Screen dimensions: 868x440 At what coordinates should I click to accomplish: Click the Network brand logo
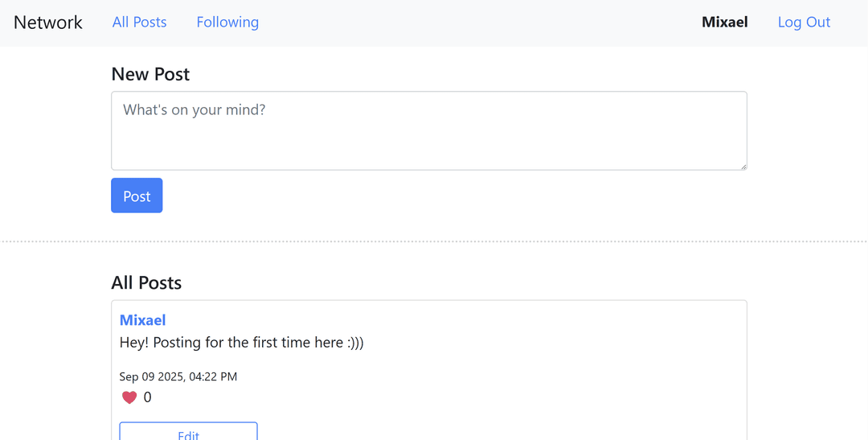click(x=48, y=23)
